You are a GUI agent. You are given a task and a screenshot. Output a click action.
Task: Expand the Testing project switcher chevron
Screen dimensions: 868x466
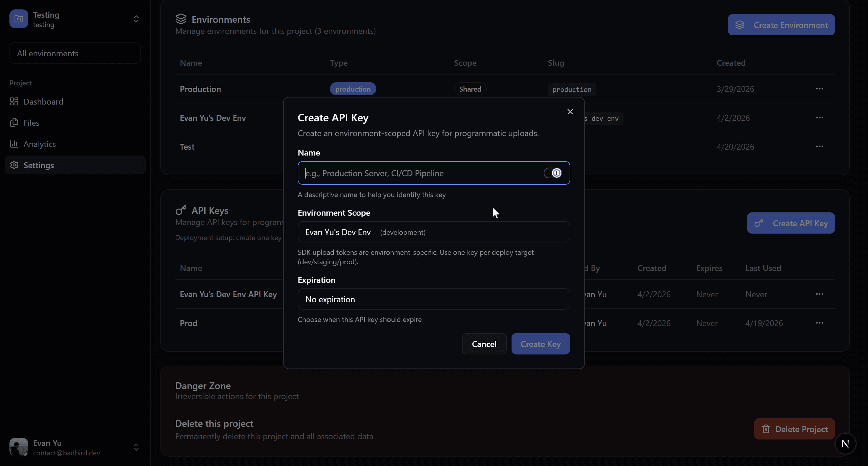click(x=136, y=19)
